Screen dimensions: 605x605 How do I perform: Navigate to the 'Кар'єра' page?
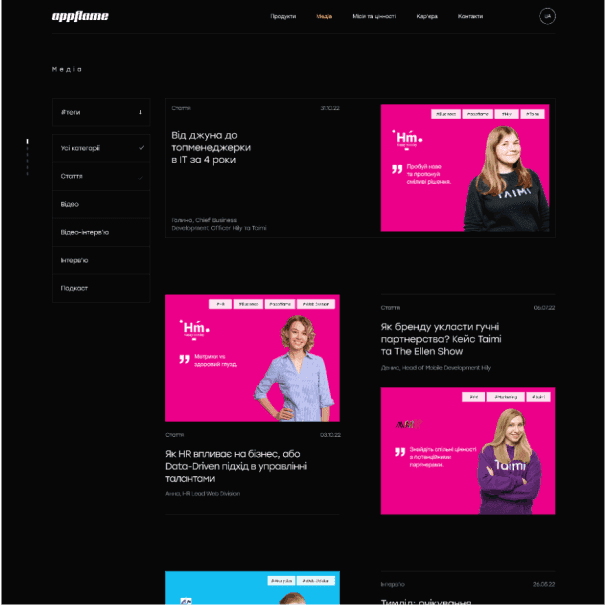[427, 17]
